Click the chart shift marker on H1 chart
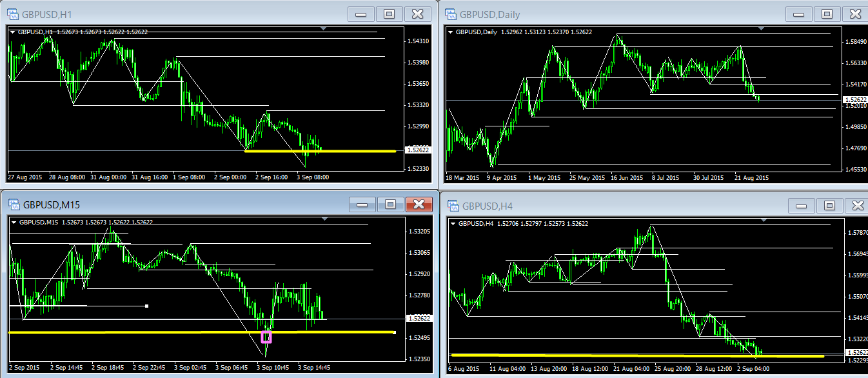The height and width of the screenshot is (378, 868). click(x=324, y=28)
